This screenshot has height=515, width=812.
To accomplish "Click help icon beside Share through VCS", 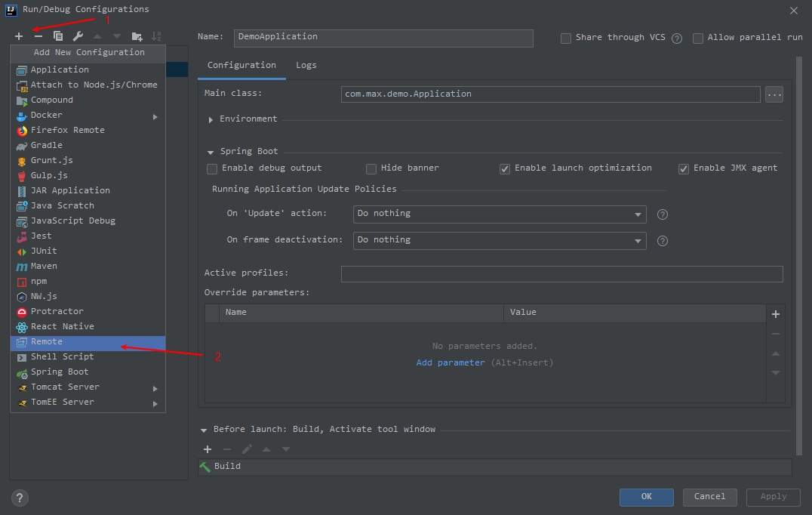I will point(677,39).
